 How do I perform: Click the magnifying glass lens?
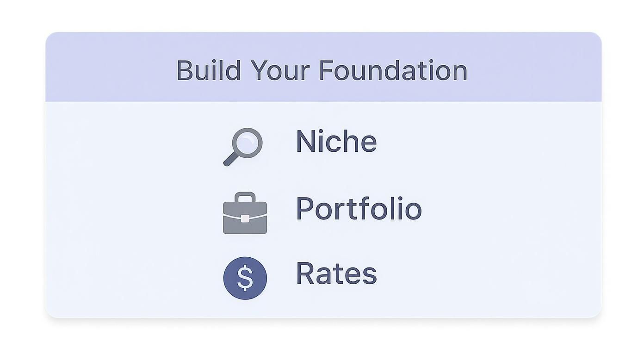(x=248, y=142)
